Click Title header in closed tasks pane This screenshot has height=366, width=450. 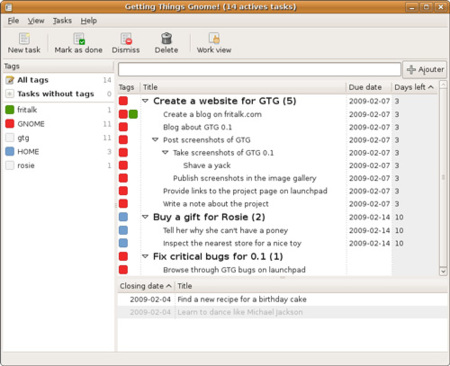coord(312,286)
